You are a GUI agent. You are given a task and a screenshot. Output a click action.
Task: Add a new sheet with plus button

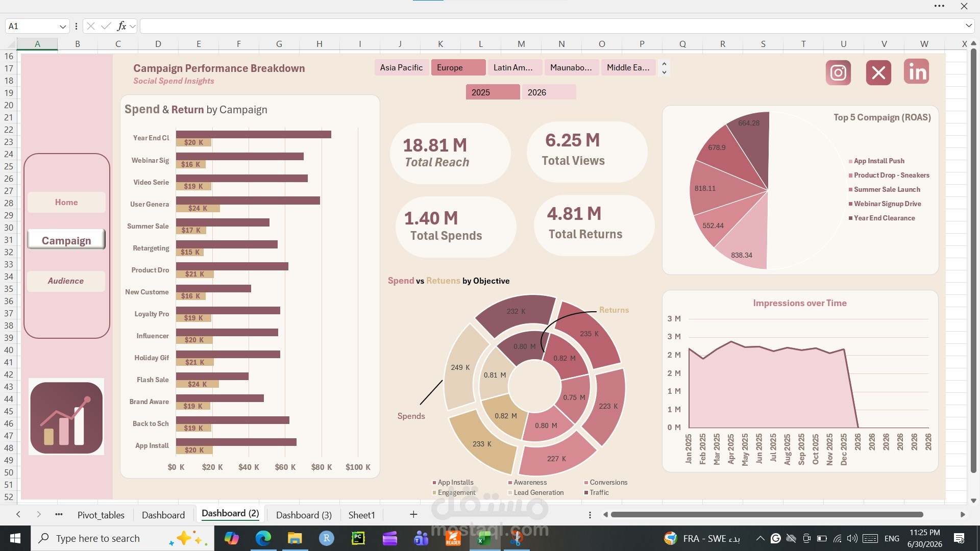tap(413, 515)
